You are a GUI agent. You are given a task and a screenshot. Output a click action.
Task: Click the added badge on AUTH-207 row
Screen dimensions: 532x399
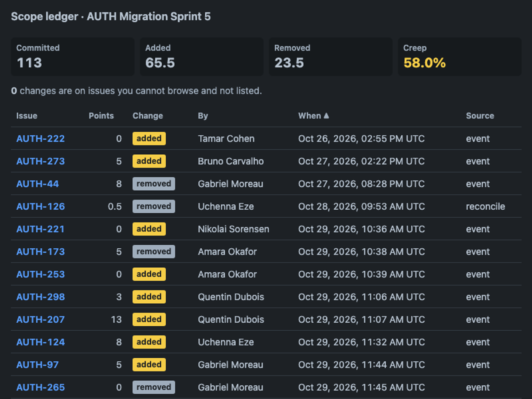tap(149, 320)
